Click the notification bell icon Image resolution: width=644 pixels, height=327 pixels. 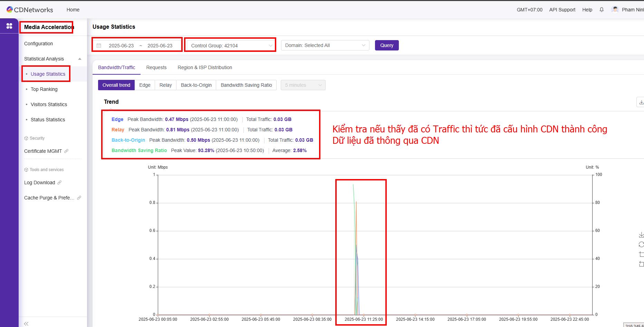tap(602, 10)
